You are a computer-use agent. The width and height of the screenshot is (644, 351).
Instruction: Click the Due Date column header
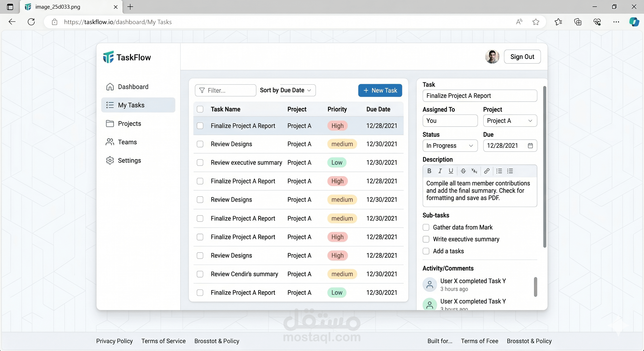pos(378,109)
